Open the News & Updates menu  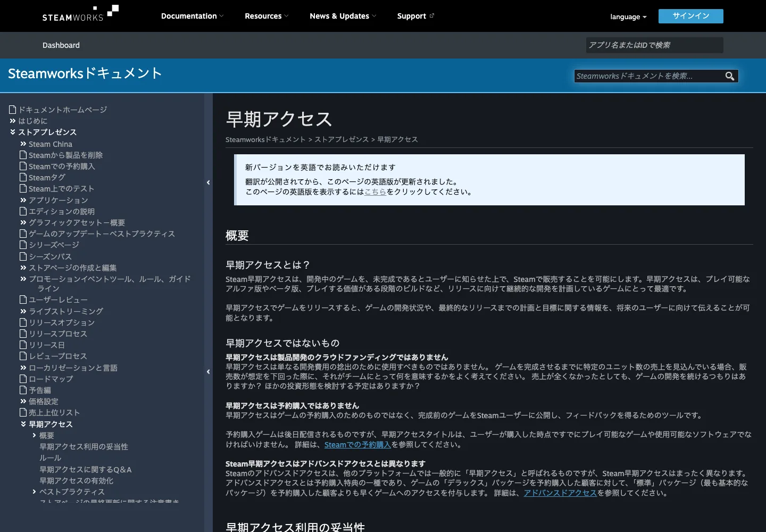coord(343,16)
